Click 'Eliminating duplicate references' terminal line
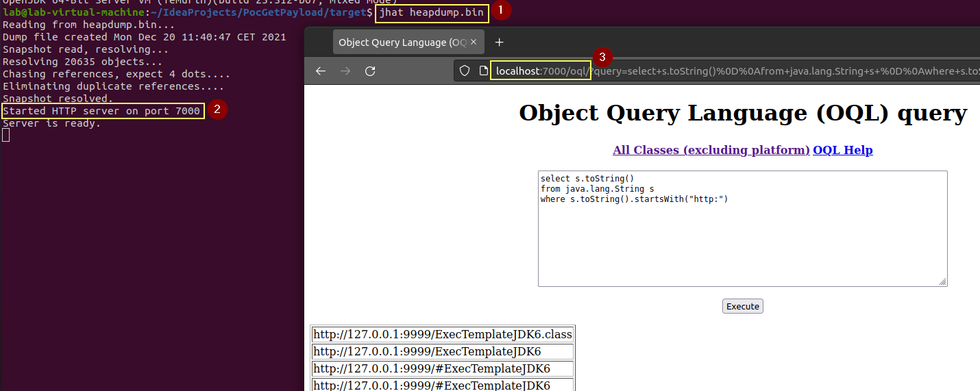980x391 pixels. pyautogui.click(x=114, y=86)
